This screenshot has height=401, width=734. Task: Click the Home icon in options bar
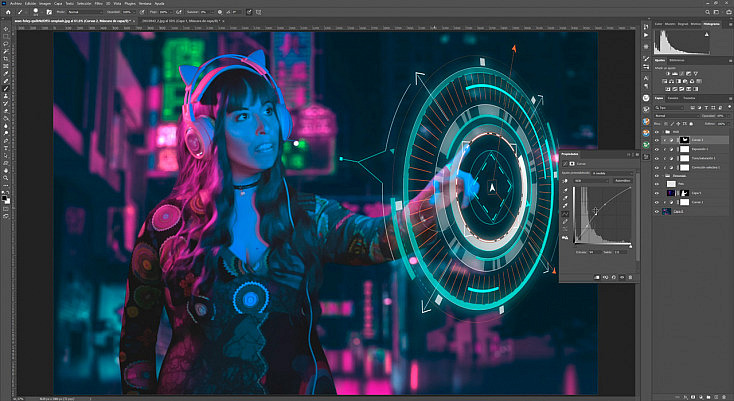pyautogui.click(x=8, y=12)
